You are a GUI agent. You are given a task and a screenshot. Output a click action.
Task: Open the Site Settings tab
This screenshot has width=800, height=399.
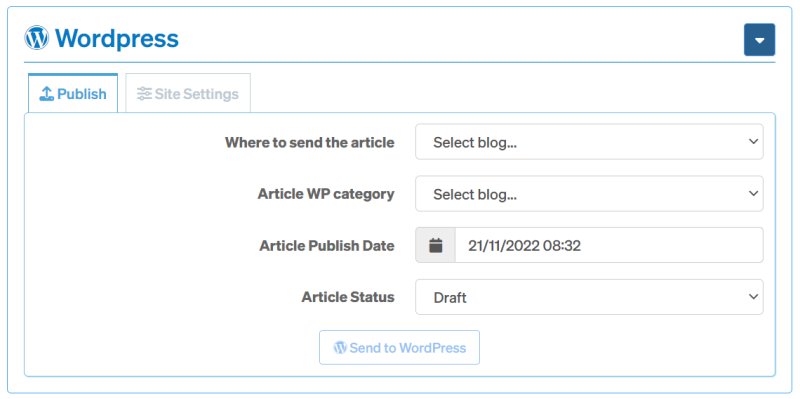(188, 94)
